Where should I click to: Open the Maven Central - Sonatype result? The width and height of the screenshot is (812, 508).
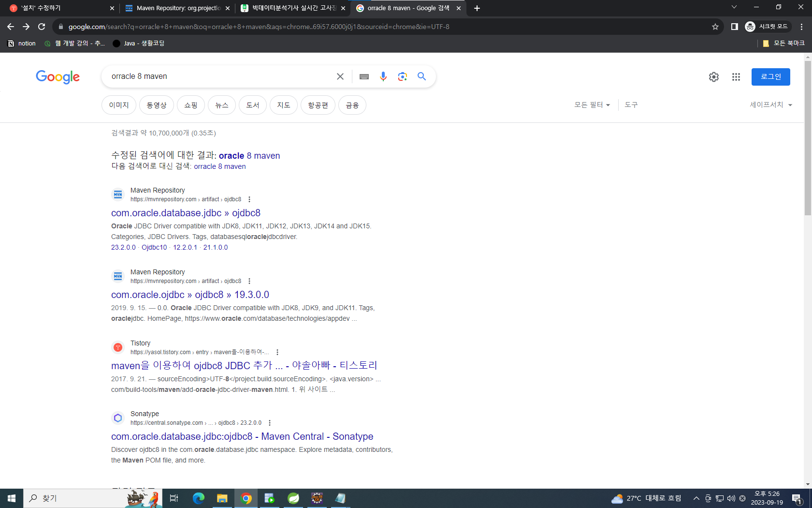click(242, 436)
